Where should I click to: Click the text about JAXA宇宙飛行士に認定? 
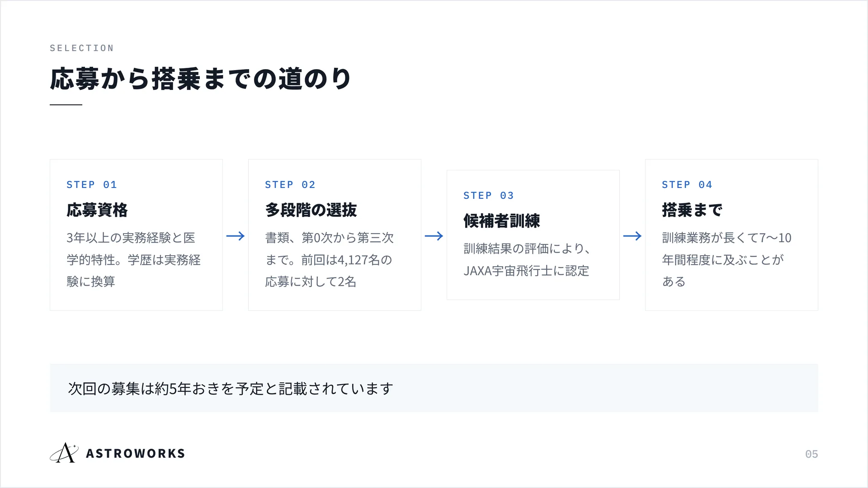(527, 260)
